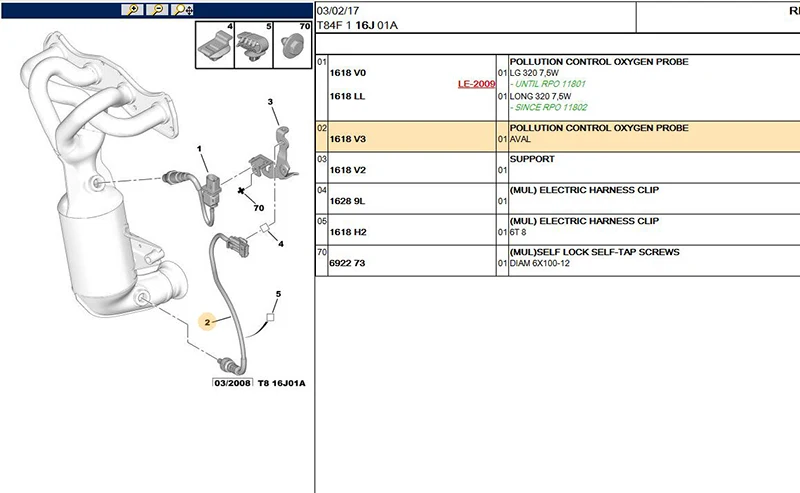Click LONG 320 7,5W specification
This screenshot has height=493, width=800.
pos(540,96)
